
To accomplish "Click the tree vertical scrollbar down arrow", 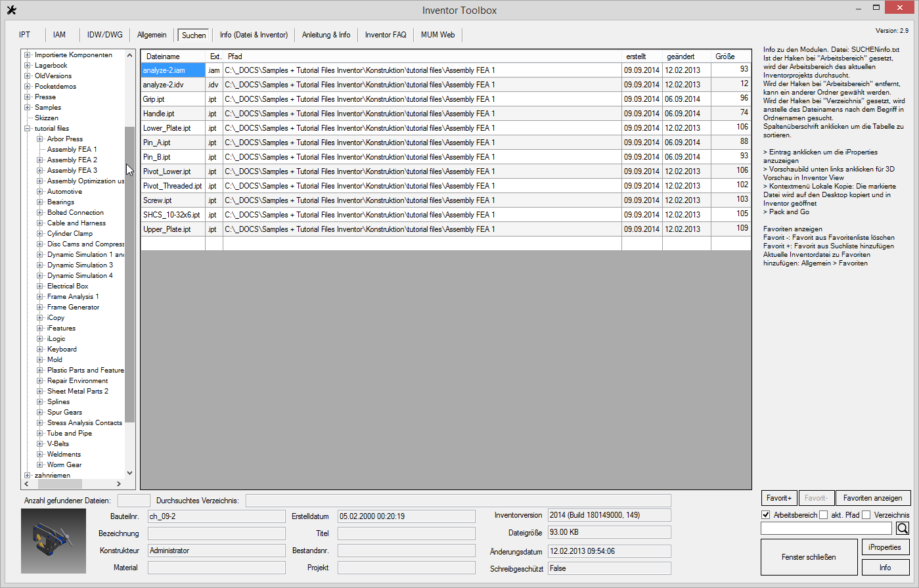I will 129,472.
